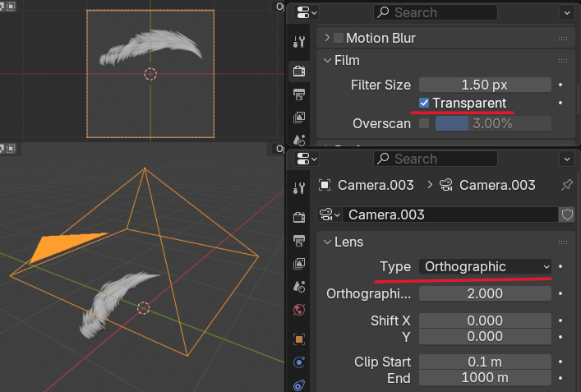Screen dimensions: 581x392
Task: Enable the Motion Blur checkbox
Action: [339, 38]
